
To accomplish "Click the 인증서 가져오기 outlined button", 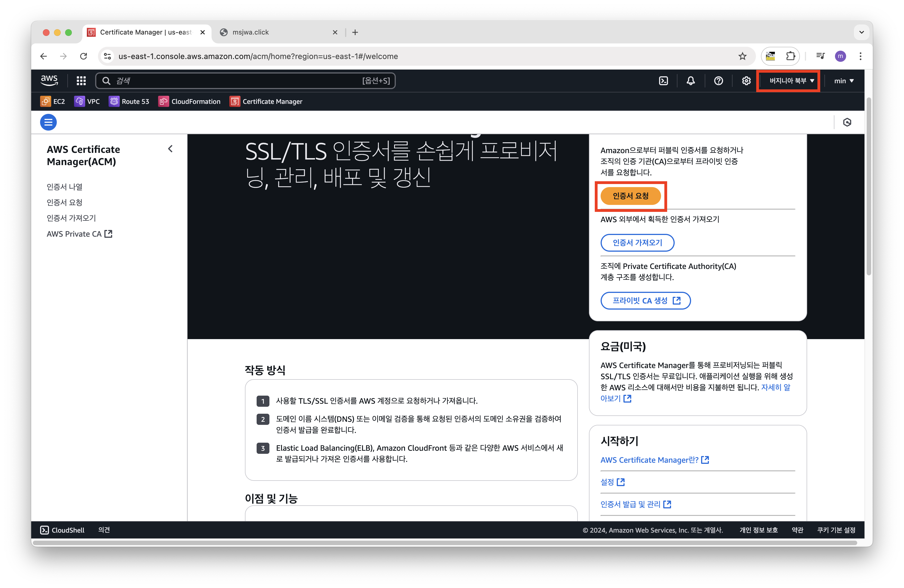I will 637,243.
